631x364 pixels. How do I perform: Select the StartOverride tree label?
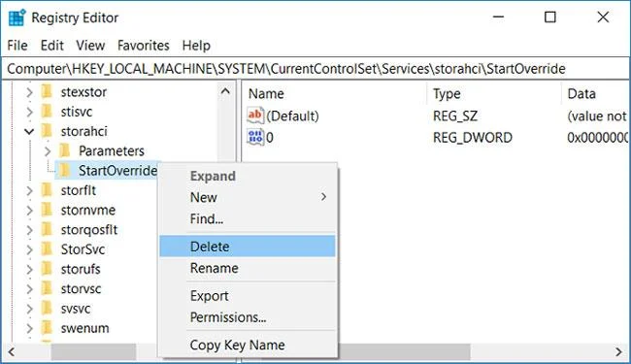tap(117, 171)
